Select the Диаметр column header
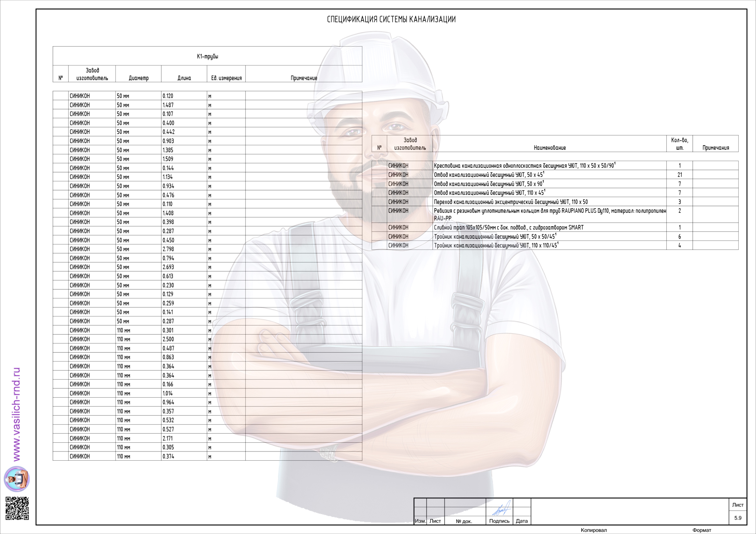Screen dimensions: 756x534 coord(138,78)
